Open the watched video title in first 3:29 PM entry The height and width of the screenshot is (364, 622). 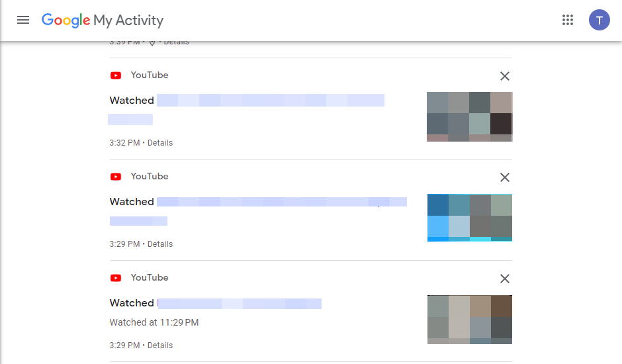[x=282, y=202]
